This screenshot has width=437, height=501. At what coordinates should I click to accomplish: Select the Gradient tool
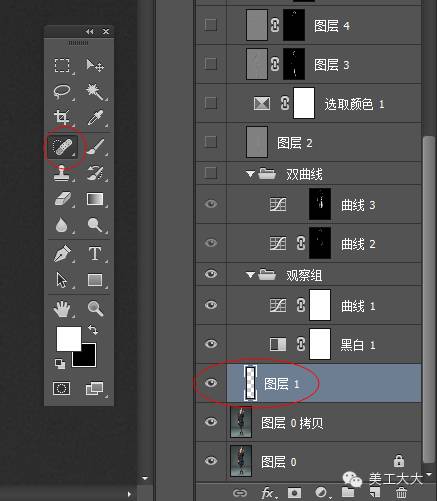[x=95, y=199]
